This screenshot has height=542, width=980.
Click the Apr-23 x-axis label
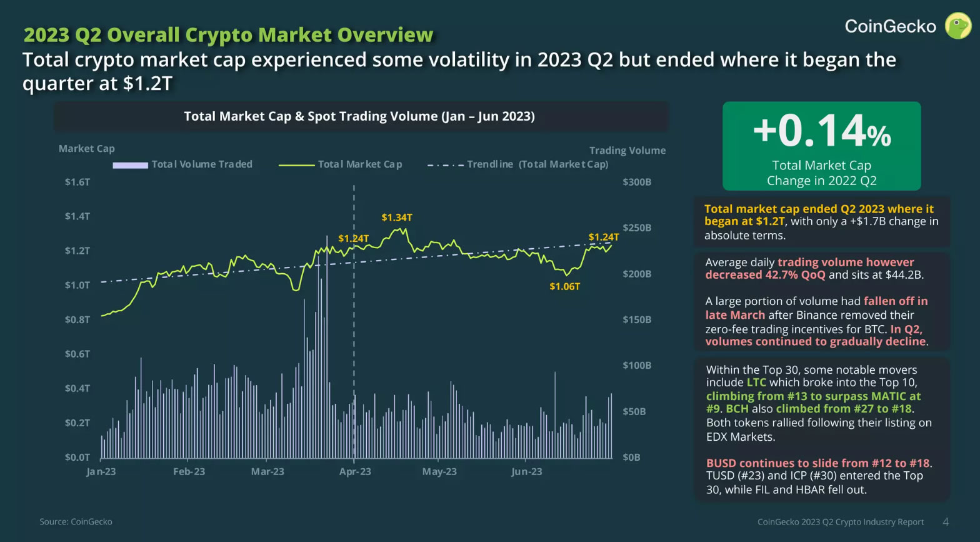coord(355,471)
